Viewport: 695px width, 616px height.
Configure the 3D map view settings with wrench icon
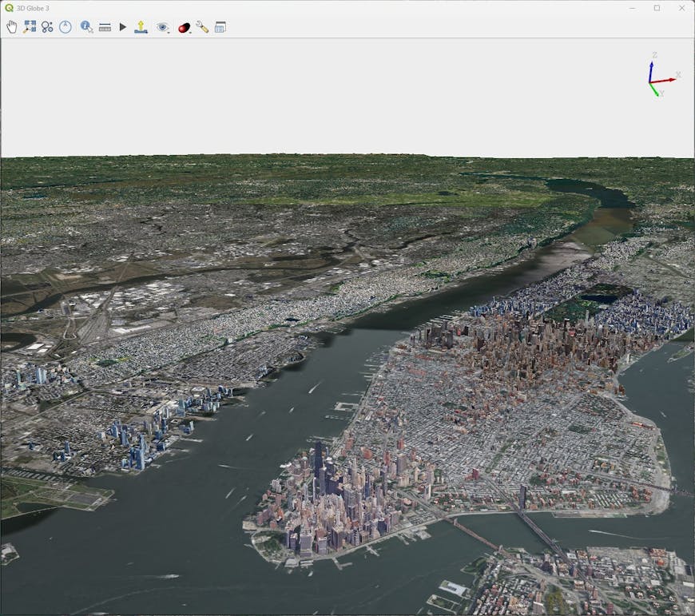coord(201,26)
